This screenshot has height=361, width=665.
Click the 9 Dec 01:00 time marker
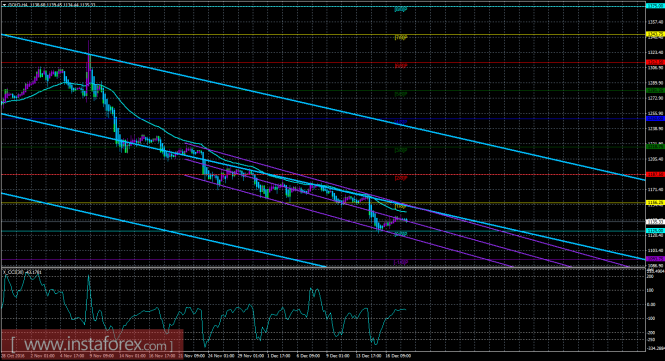338,356
